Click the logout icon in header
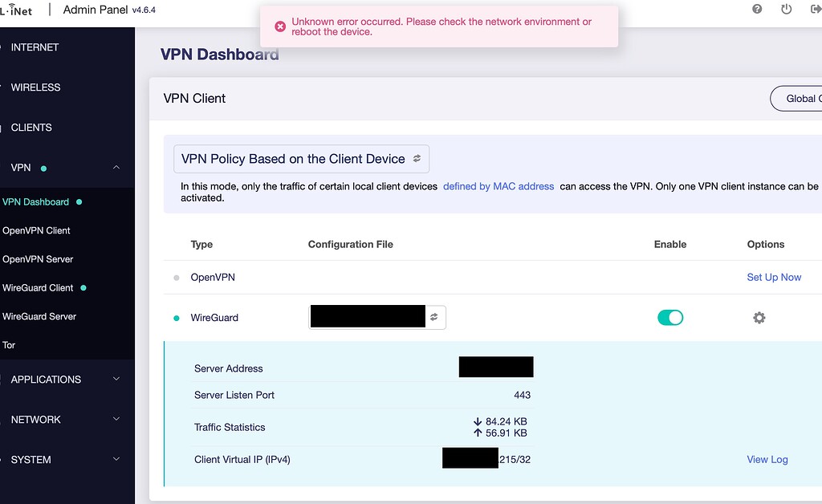Viewport: 822px width, 504px height. tap(816, 9)
